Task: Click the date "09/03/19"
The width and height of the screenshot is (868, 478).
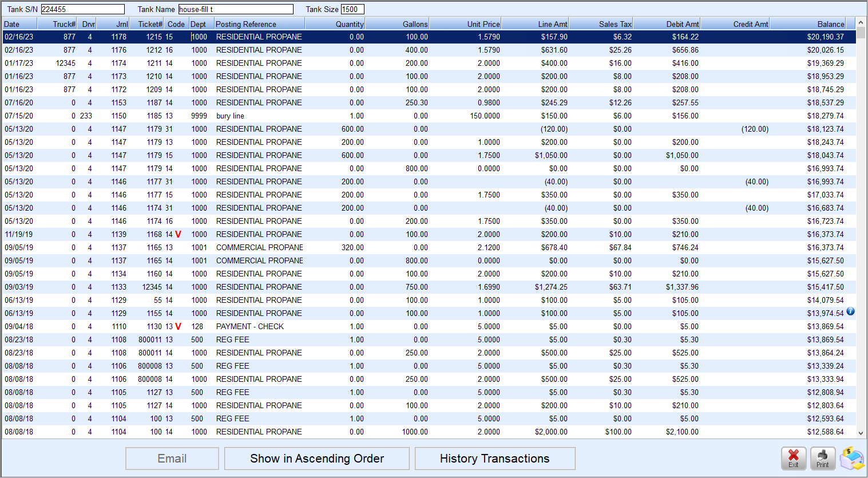Action: [x=19, y=287]
